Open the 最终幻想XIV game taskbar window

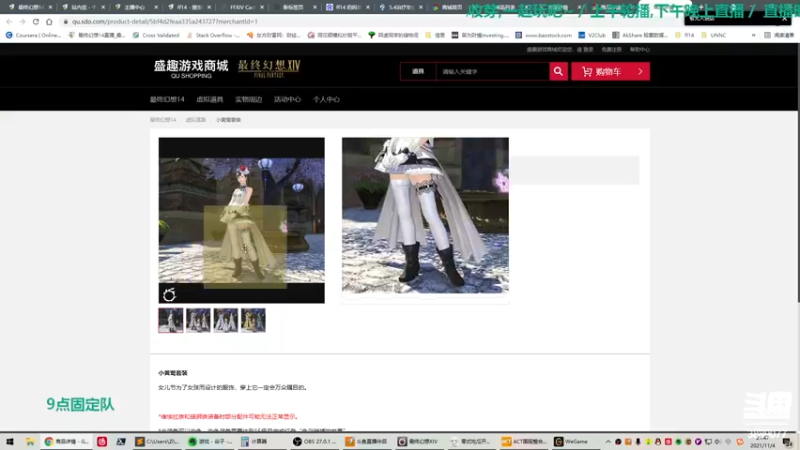pos(418,441)
